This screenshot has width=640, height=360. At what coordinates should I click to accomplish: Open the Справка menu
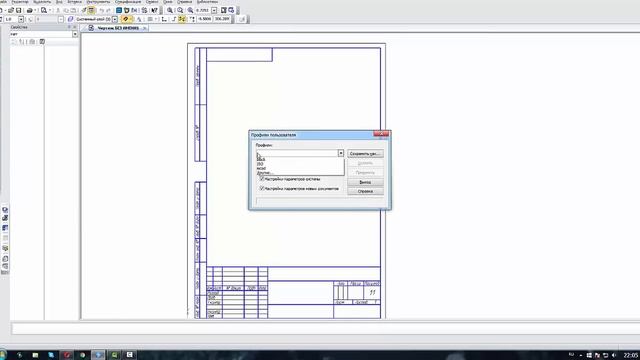pos(184,2)
